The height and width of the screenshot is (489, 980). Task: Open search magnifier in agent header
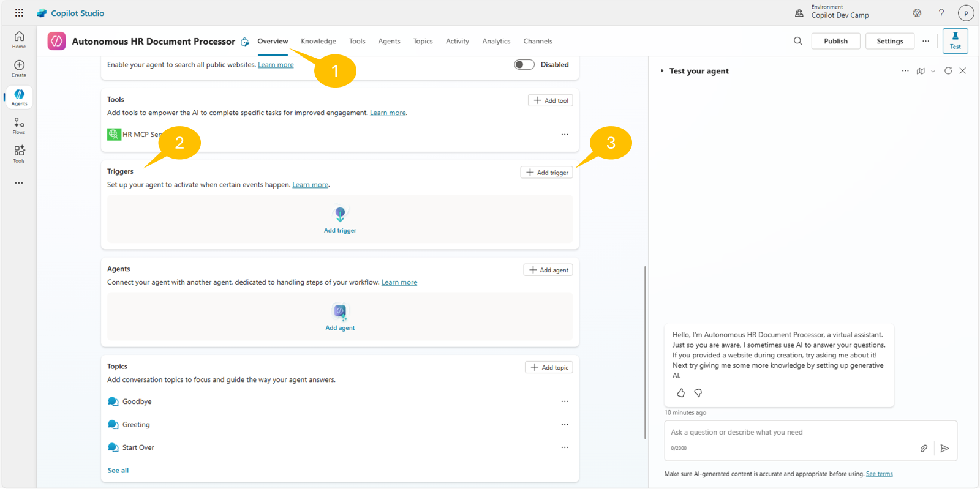pos(797,41)
